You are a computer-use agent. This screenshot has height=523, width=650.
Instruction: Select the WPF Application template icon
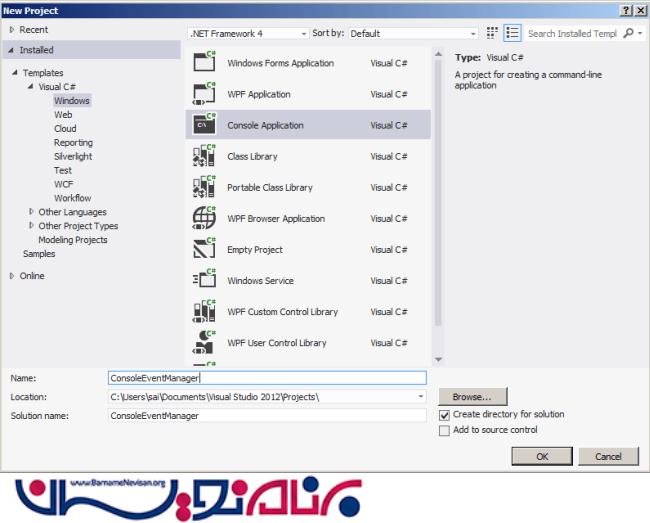pyautogui.click(x=204, y=94)
